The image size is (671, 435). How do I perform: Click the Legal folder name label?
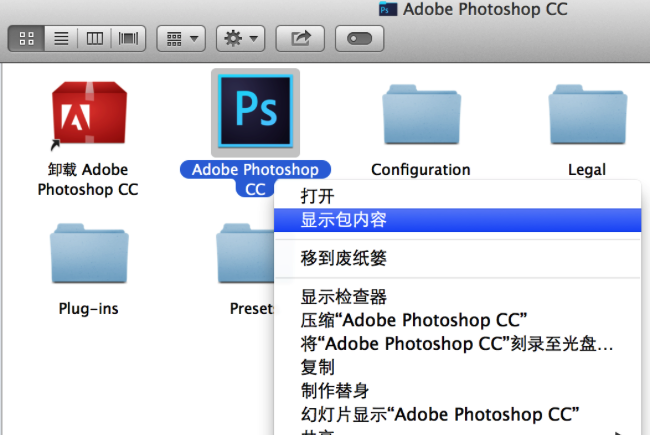587,170
